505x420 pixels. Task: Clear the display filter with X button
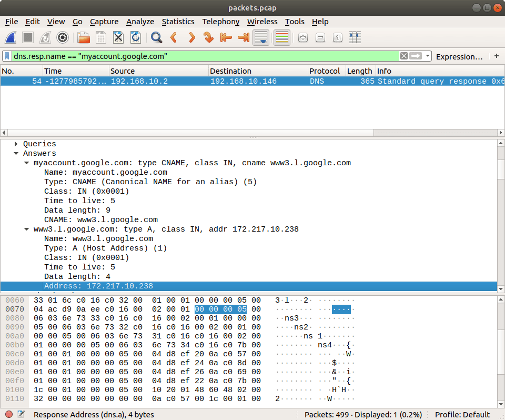coord(403,56)
